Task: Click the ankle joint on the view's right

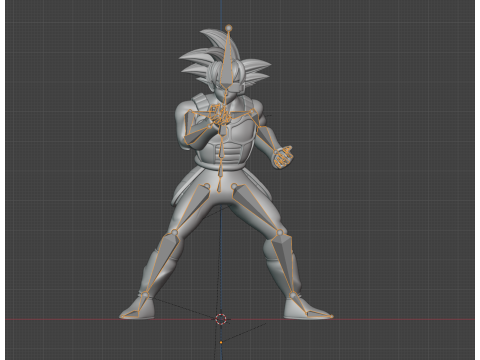Action: (293, 295)
